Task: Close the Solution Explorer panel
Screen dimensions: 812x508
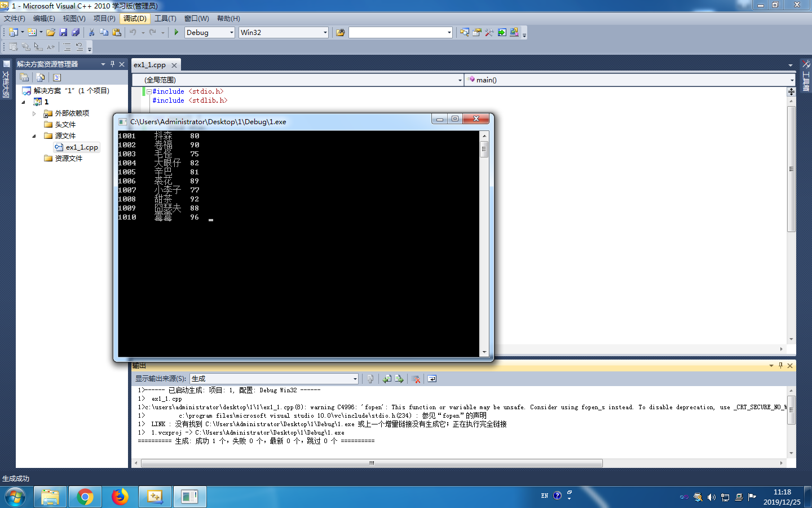Action: tap(122, 64)
